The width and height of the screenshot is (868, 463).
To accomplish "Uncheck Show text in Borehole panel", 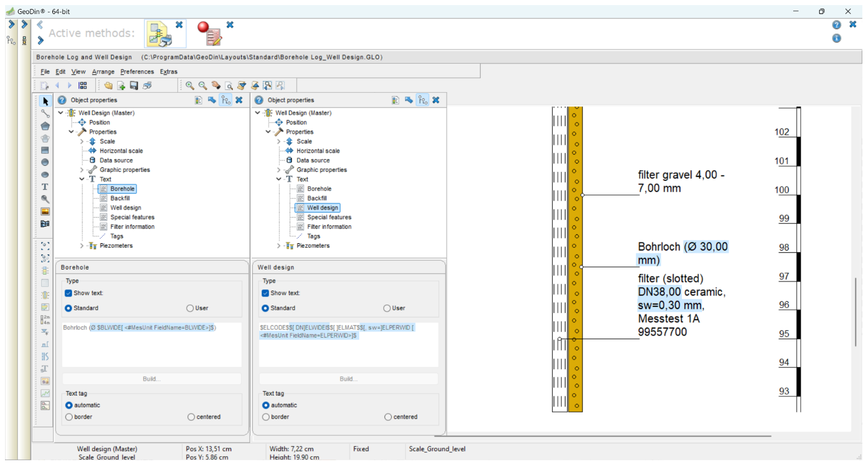I will [69, 293].
